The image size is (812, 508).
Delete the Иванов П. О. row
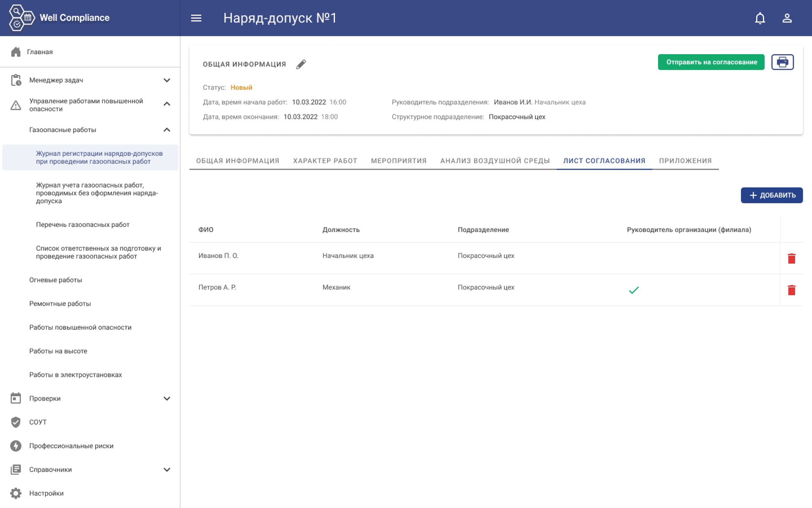[791, 258]
